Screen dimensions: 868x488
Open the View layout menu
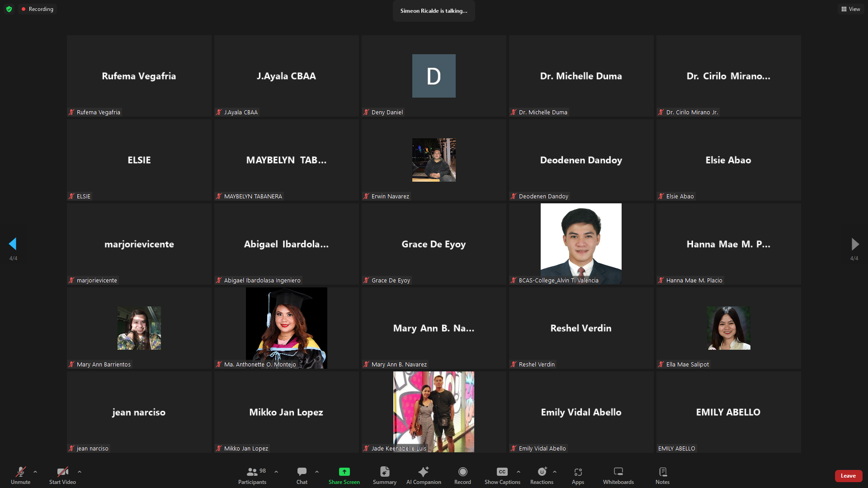851,9
